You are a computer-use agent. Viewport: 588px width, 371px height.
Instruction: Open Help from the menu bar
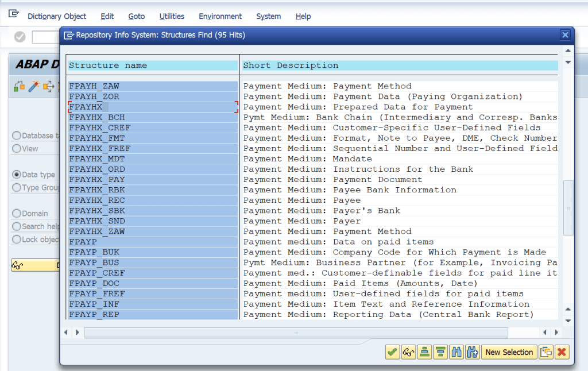303,16
